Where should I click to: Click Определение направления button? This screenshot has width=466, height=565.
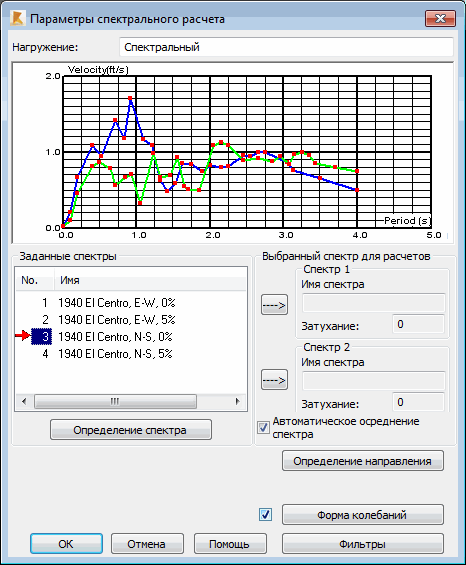coord(363,461)
